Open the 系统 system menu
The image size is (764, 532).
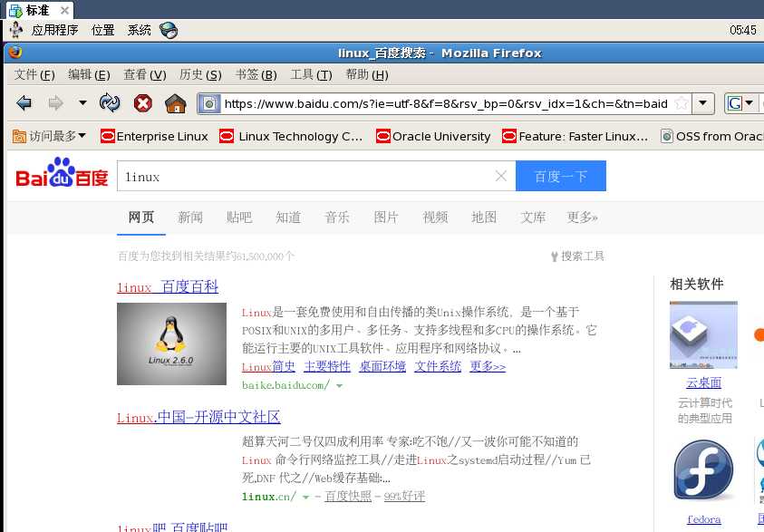(x=140, y=30)
